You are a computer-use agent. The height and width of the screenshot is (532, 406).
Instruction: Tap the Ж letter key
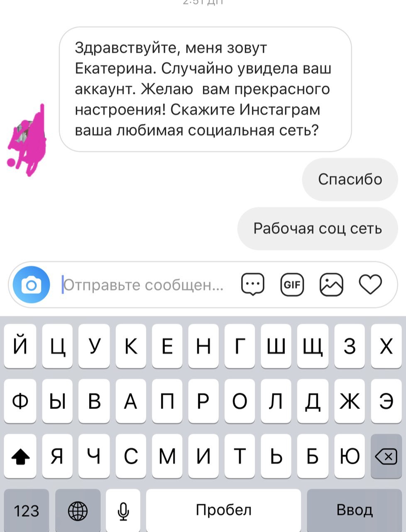349,401
